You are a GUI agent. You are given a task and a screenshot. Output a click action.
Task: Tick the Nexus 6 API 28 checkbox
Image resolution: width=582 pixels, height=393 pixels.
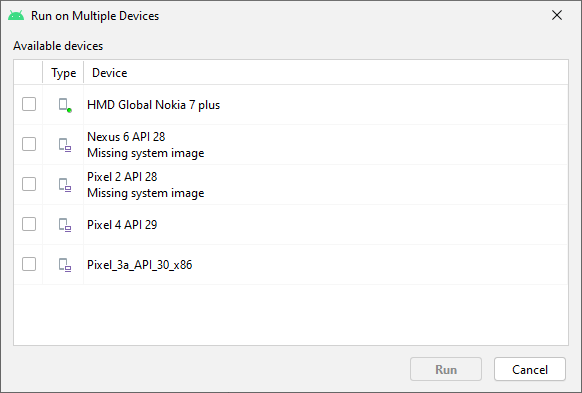pos(29,144)
